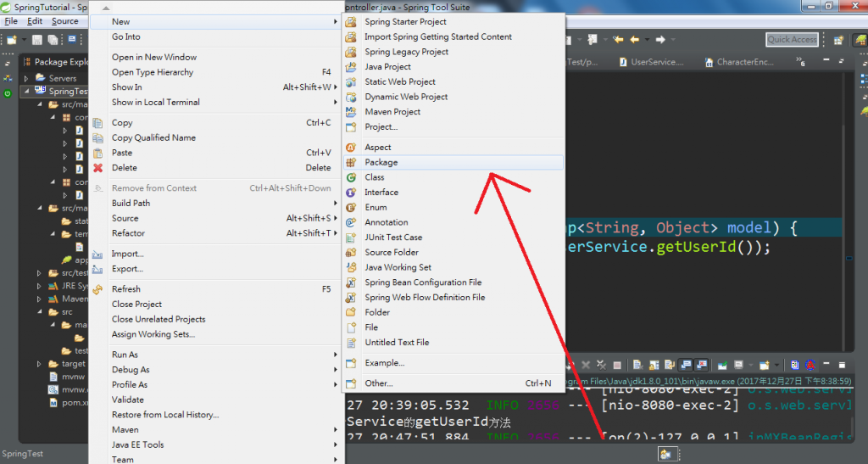Viewport: 868px width, 464px height.
Task: Switch to the CharacterEnc editor tab
Action: tap(739, 62)
